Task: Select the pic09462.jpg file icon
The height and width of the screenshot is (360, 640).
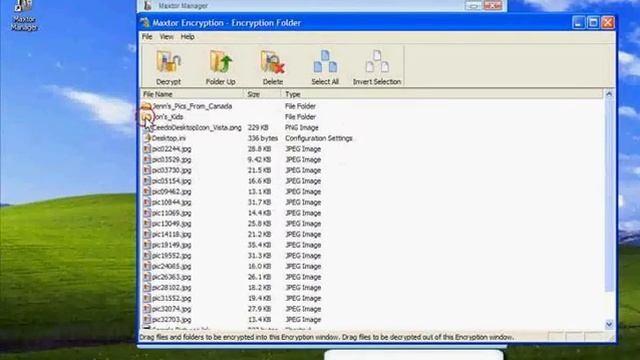Action: click(147, 191)
